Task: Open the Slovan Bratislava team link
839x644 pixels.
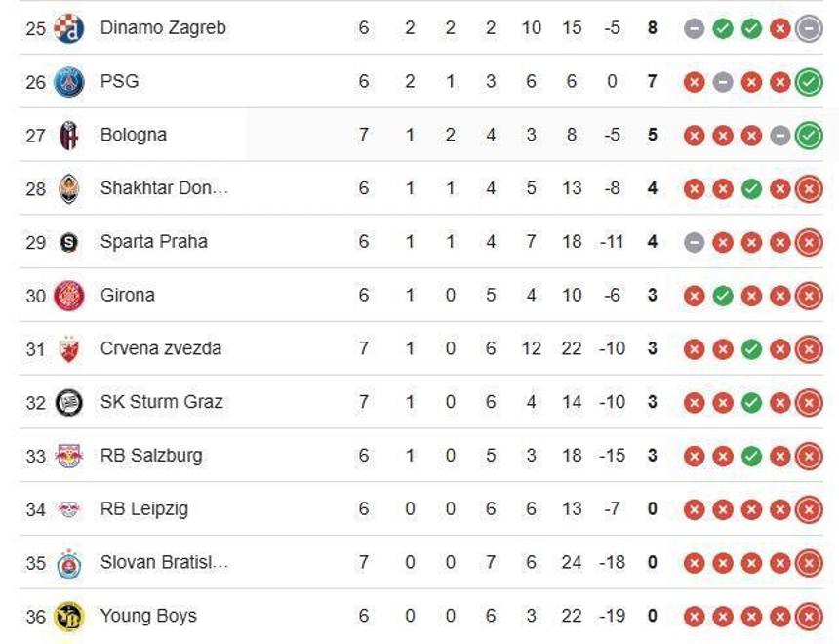Action: pos(164,563)
